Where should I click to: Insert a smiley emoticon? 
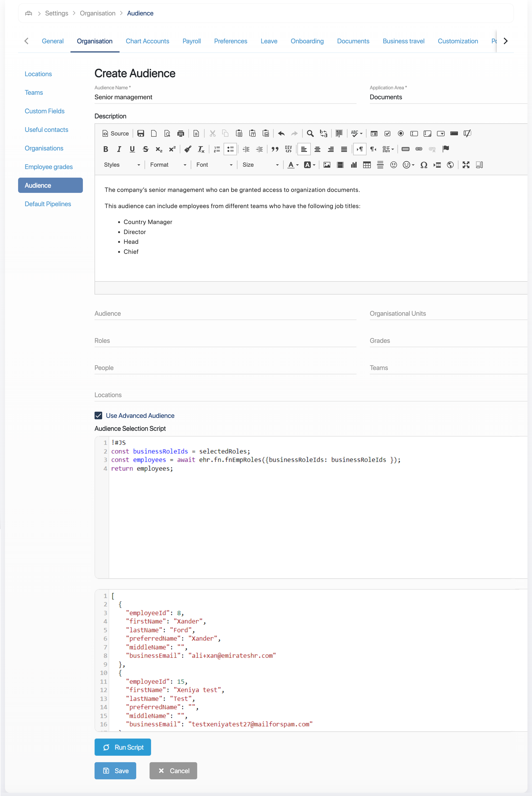tap(394, 165)
